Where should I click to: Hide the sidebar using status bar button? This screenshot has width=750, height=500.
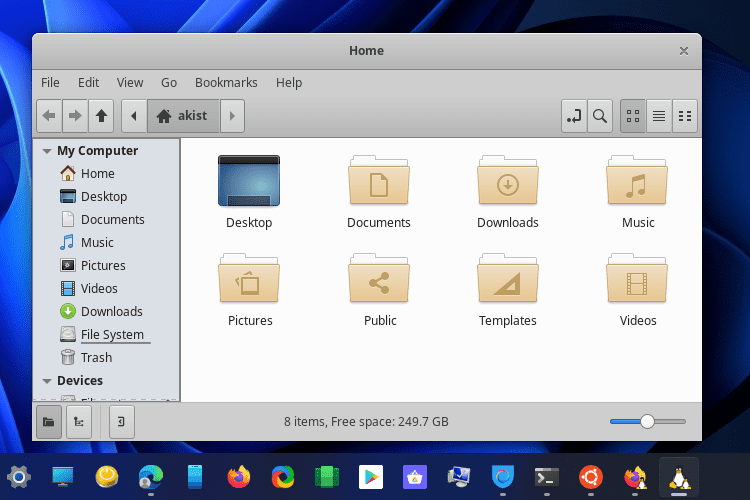click(x=120, y=422)
